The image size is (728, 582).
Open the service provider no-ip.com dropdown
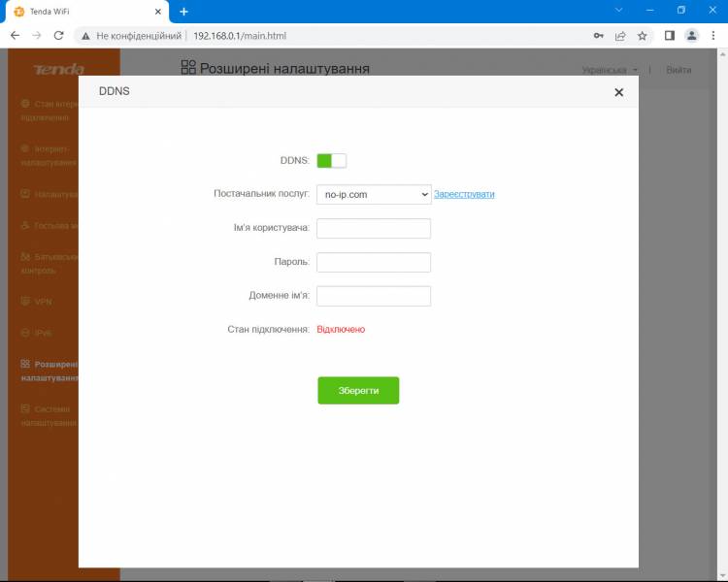(x=374, y=194)
